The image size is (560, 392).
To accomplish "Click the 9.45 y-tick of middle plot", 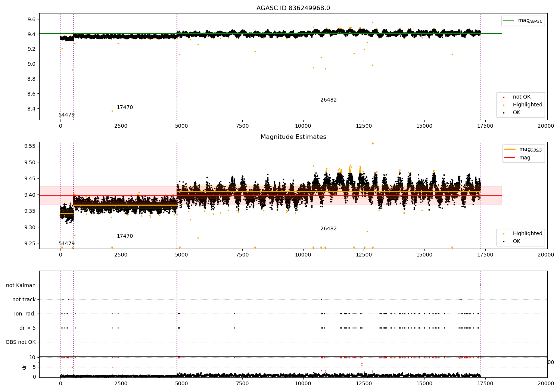I will pyautogui.click(x=29, y=179).
